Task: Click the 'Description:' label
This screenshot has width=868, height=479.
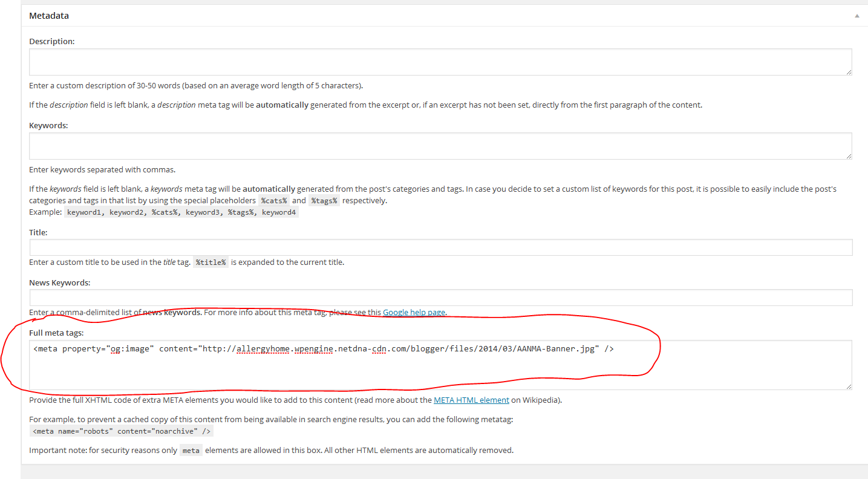Action: click(52, 41)
